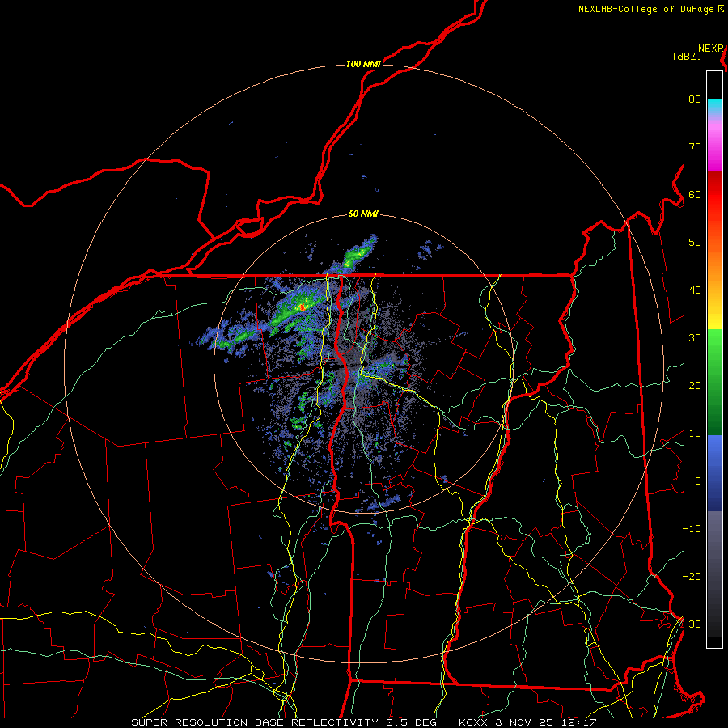Screen dimensions: 728x728
Task: Click the NEXR label above the color bar
Action: coord(711,49)
